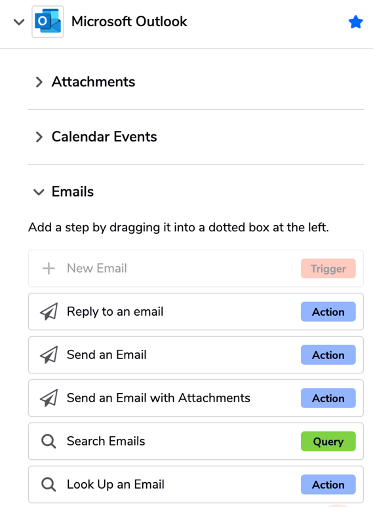
Task: Select the Send an Email step label
Action: click(x=107, y=355)
